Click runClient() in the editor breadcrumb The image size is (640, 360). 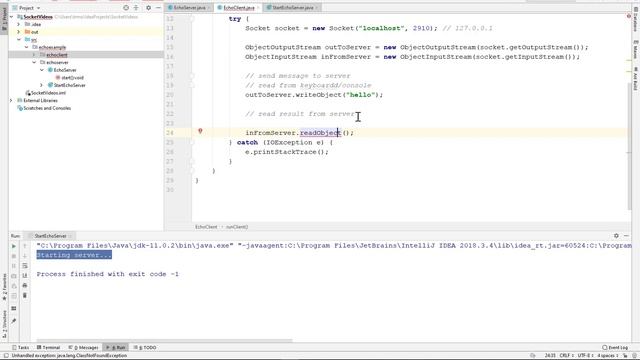click(237, 227)
